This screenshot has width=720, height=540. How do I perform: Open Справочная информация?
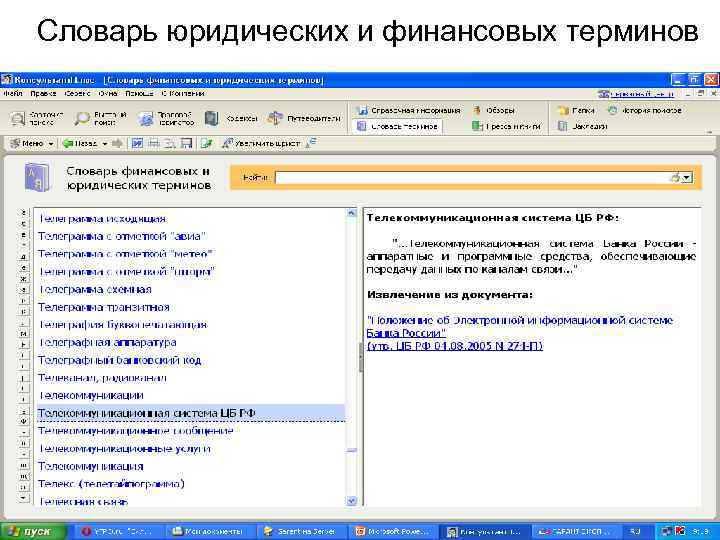pyautogui.click(x=409, y=110)
